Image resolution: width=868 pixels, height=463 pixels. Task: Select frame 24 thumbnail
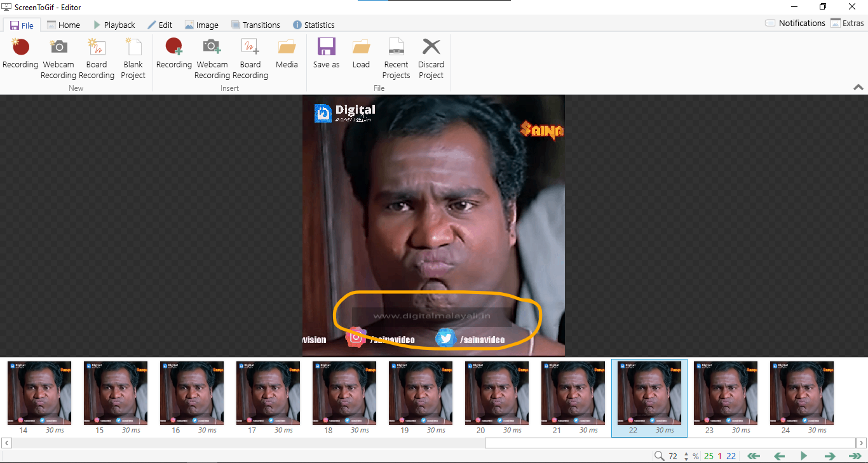click(802, 398)
